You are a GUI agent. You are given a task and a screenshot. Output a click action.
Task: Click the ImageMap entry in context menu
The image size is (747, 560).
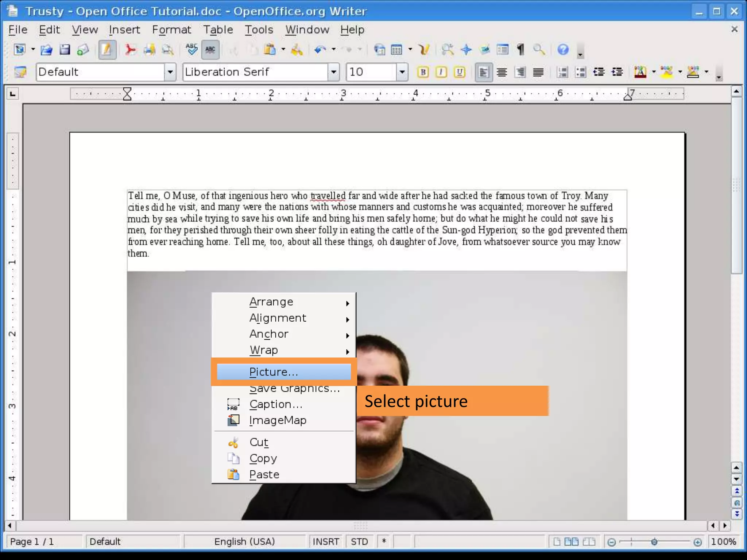278,420
